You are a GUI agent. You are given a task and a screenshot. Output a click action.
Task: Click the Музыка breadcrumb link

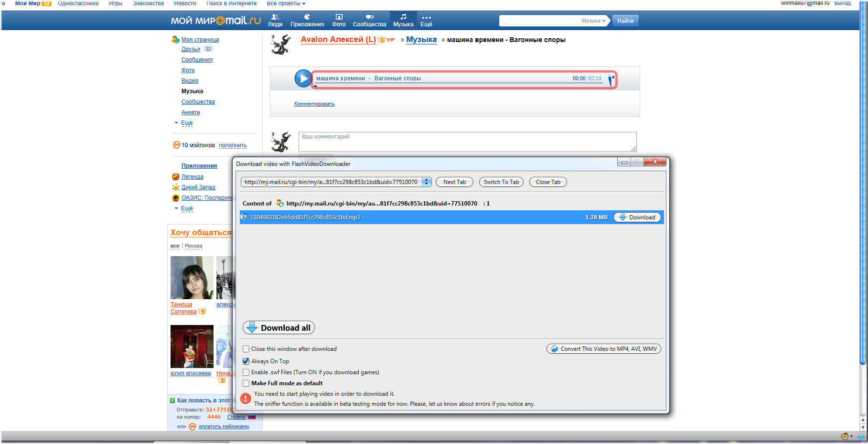421,40
